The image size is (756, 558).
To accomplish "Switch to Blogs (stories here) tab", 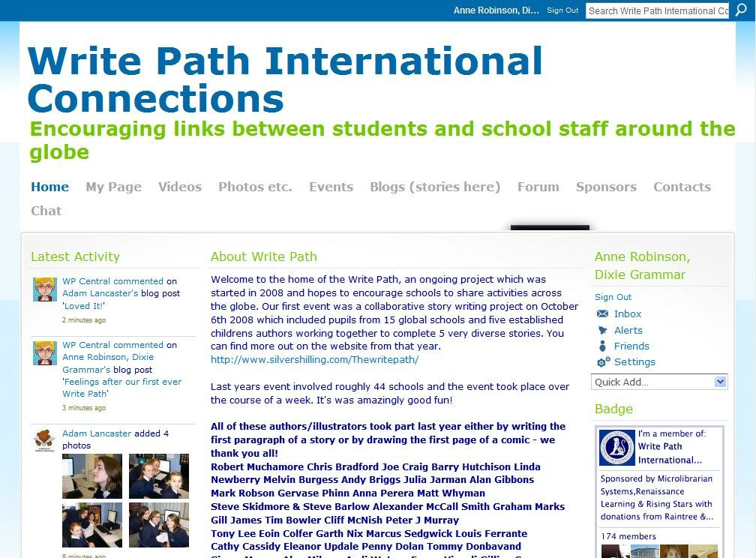I will click(435, 187).
